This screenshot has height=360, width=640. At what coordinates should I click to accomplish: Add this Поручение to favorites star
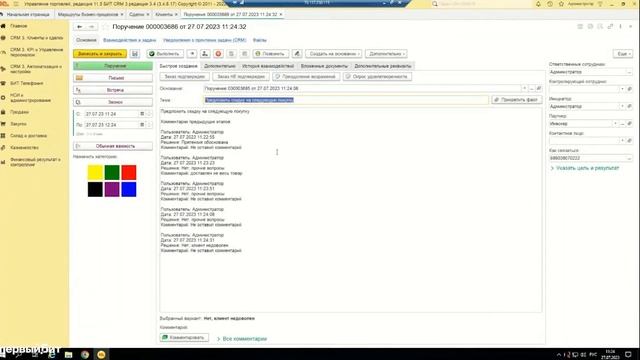coord(106,27)
